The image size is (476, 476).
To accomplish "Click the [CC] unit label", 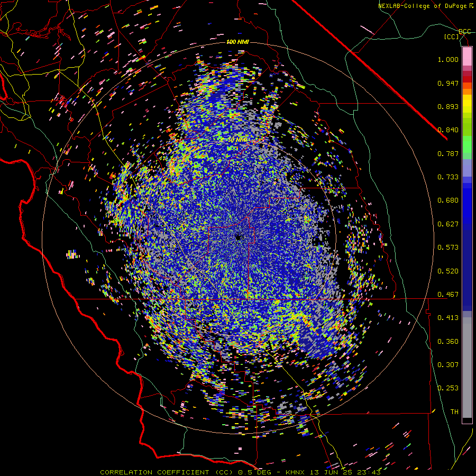I will (452, 36).
